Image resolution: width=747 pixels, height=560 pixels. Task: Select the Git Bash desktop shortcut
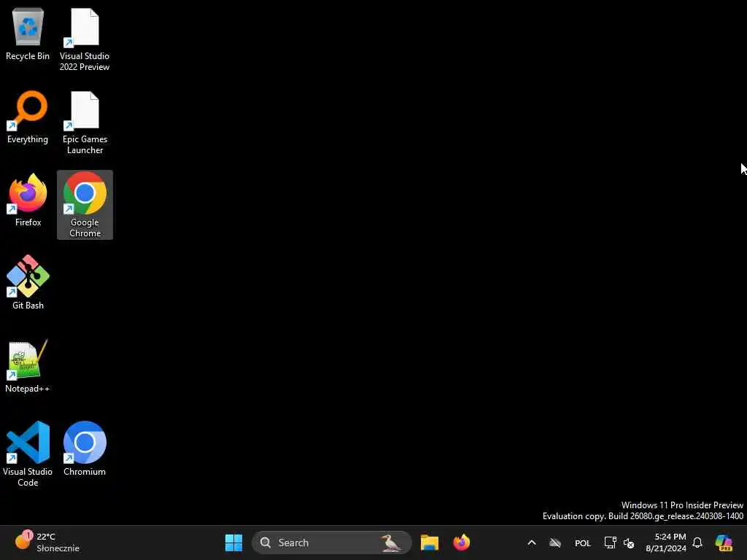click(28, 283)
